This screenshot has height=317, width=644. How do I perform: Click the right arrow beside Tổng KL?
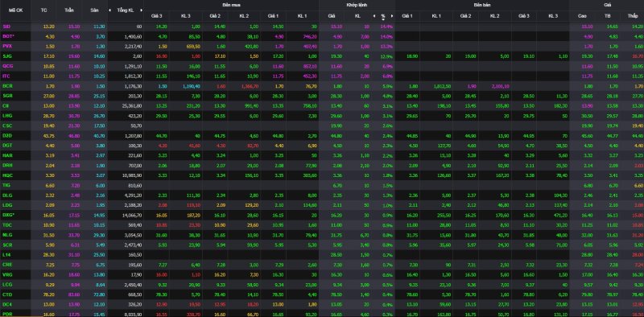coord(142,10)
